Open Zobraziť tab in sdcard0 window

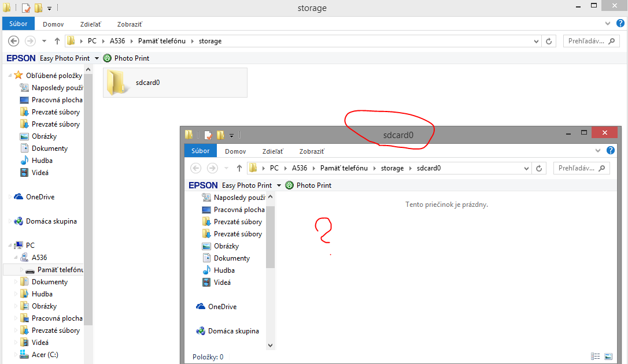tap(312, 151)
